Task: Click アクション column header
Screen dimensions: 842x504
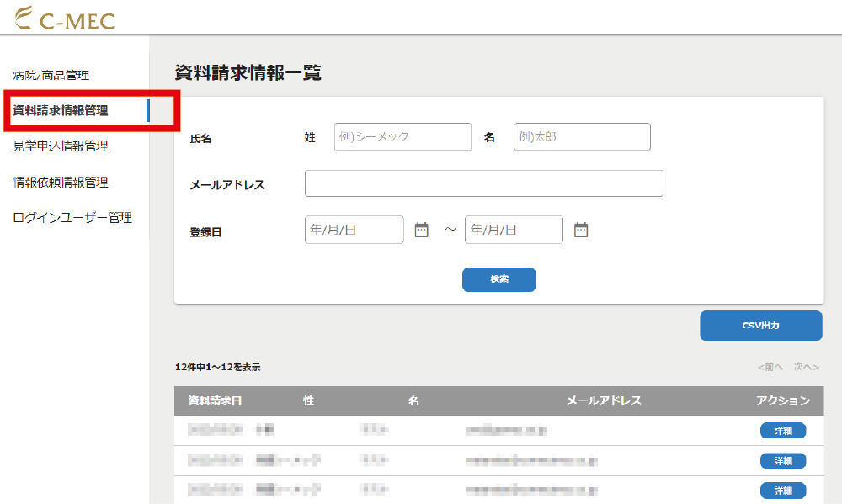Action: click(783, 401)
